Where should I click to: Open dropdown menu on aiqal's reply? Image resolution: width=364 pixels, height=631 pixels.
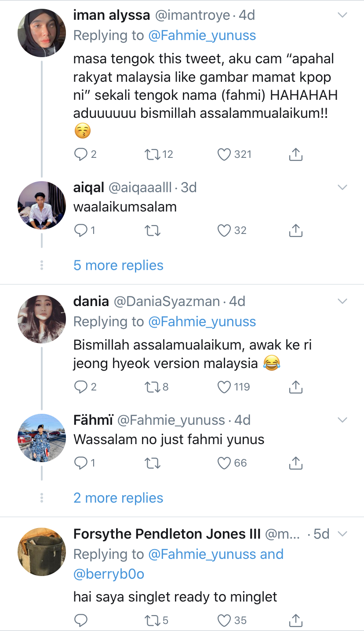pos(342,188)
